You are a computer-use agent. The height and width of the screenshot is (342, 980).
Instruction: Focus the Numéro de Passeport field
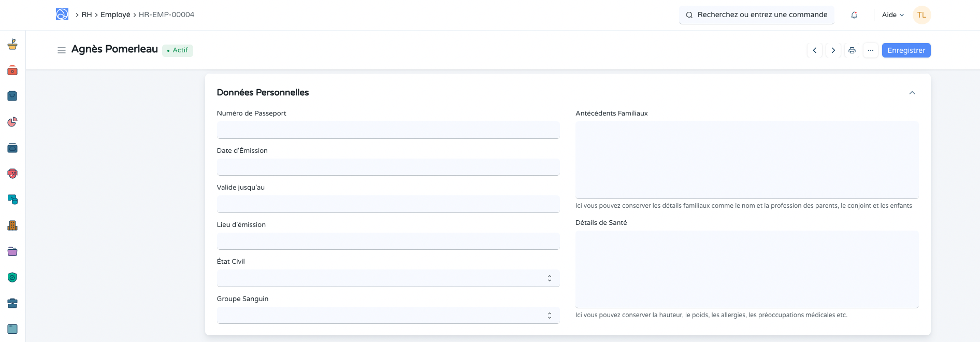click(388, 130)
